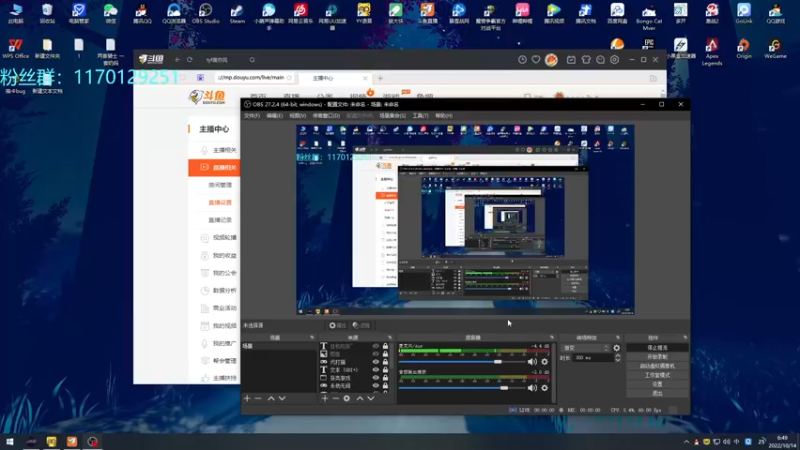This screenshot has width=800, height=450.
Task: Click the Settings button in OBS controls
Action: [x=657, y=385]
